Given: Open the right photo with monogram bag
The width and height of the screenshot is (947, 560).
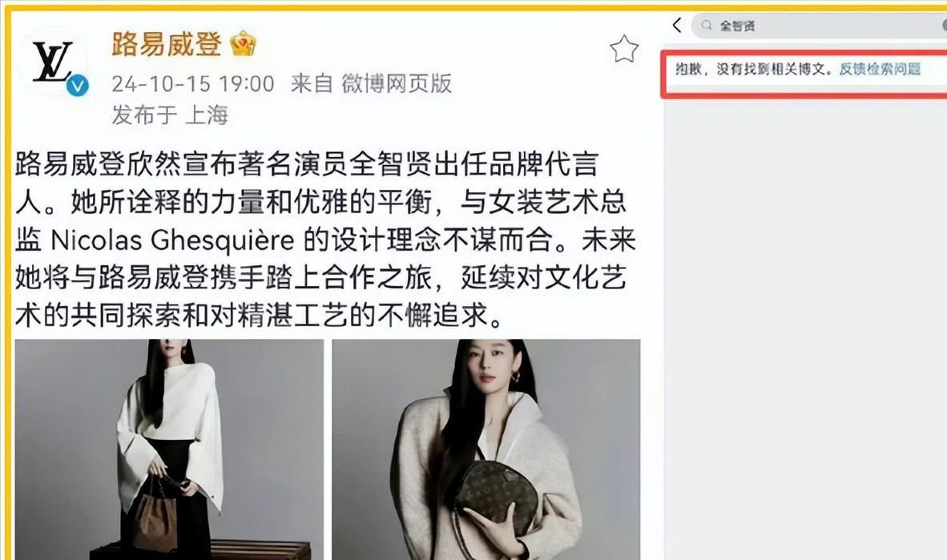Looking at the screenshot, I should pos(486,449).
